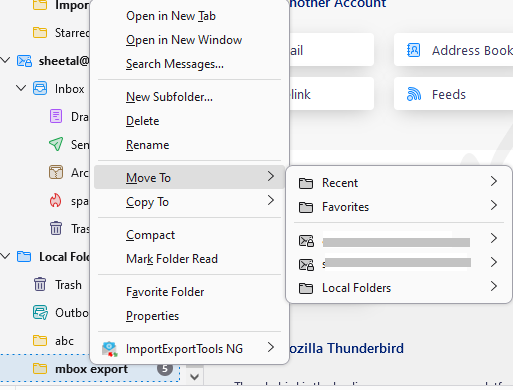
Task: Open folder Properties
Action: click(189, 316)
